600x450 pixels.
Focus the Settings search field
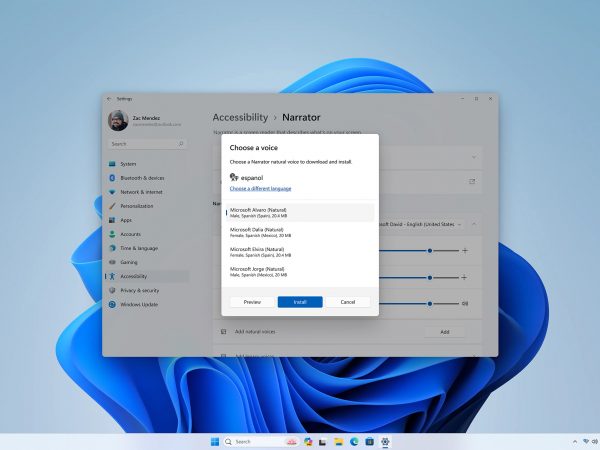coord(147,144)
